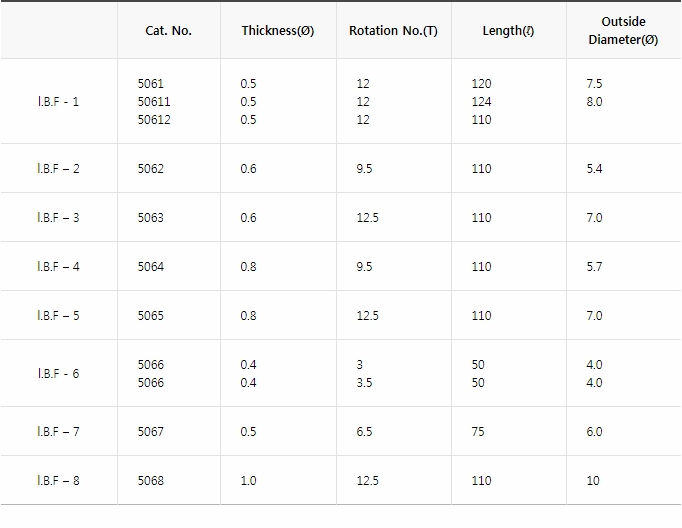Select the length value 75
The height and width of the screenshot is (528, 682).
[478, 431]
